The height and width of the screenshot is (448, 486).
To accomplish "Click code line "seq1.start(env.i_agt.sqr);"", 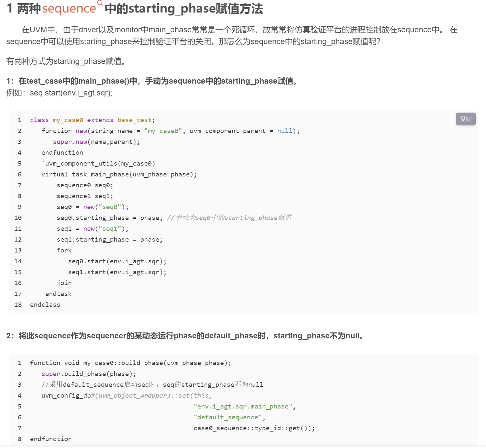I will pyautogui.click(x=117, y=272).
